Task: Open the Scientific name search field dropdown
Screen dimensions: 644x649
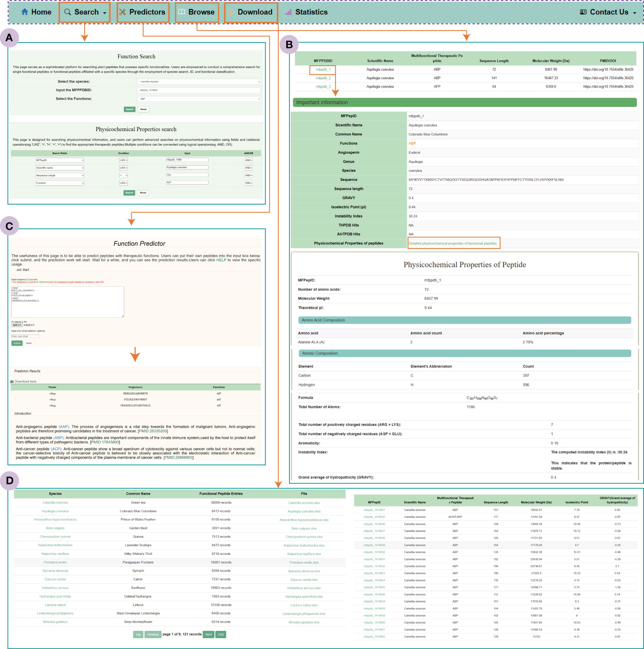Action: coord(60,168)
